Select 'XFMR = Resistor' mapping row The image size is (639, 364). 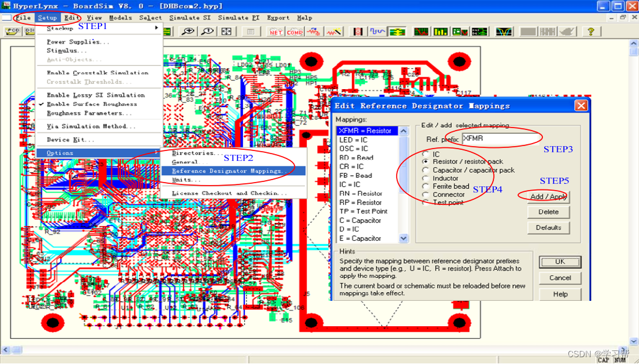(x=367, y=131)
